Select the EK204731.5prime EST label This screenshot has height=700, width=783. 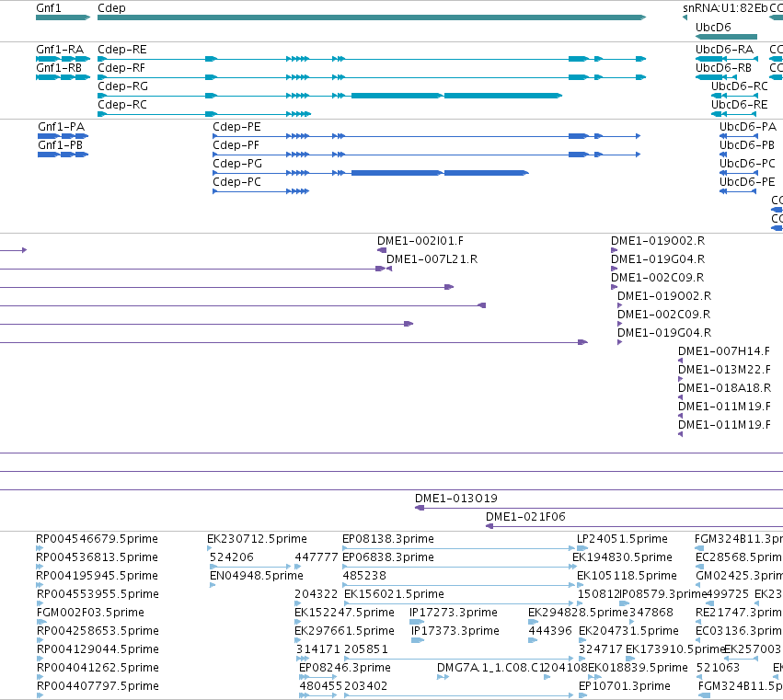(x=628, y=631)
